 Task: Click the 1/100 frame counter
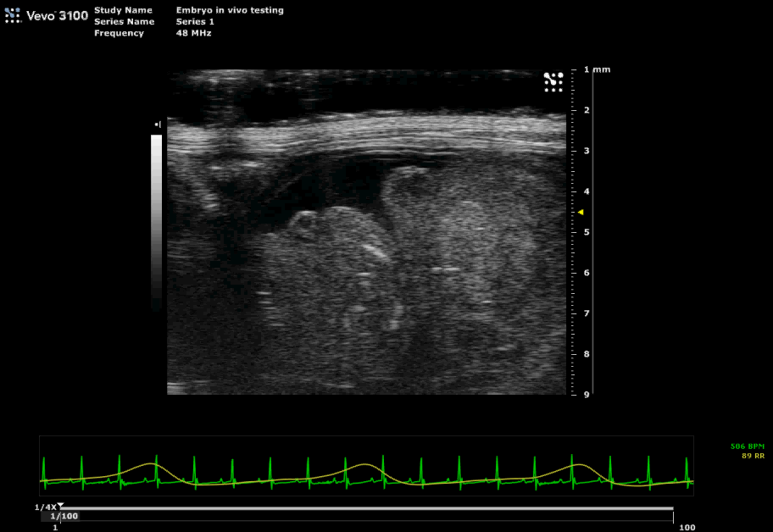coord(64,516)
